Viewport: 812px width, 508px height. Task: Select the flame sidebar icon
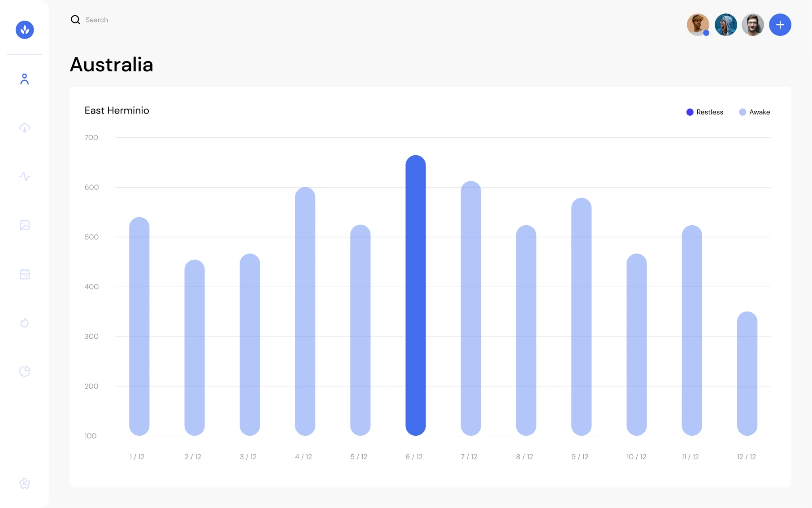point(25,323)
